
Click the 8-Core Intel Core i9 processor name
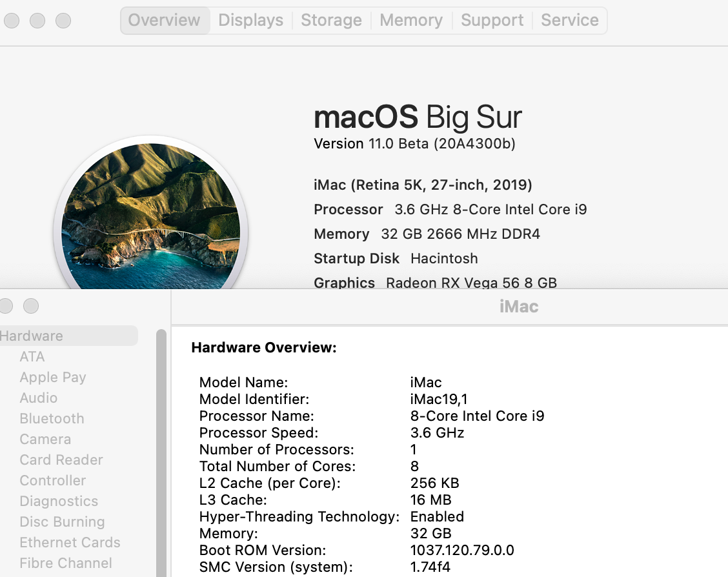(478, 416)
